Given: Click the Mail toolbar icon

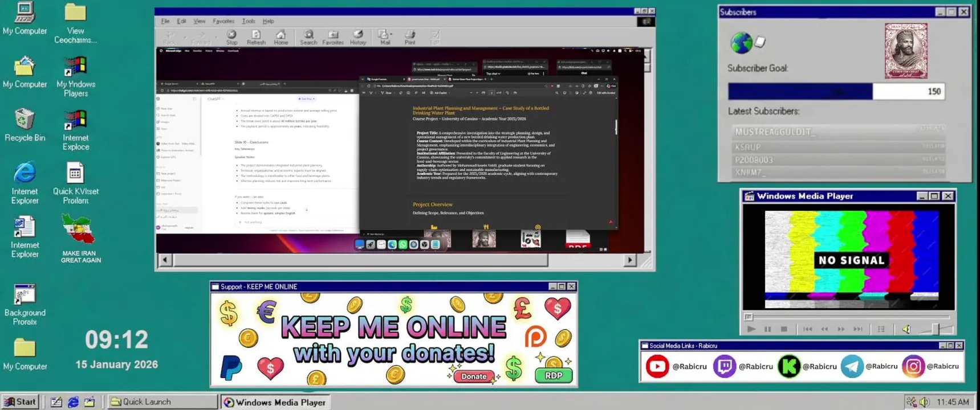Looking at the screenshot, I should click(x=385, y=38).
